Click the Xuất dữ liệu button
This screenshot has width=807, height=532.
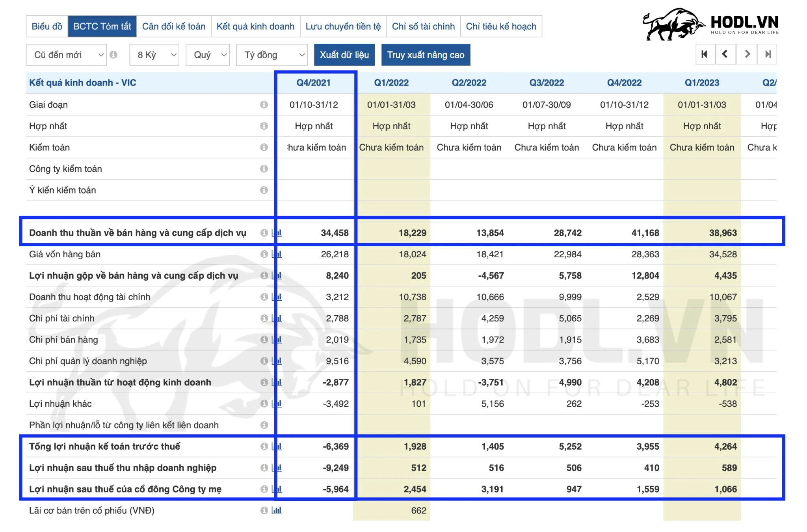[x=344, y=55]
